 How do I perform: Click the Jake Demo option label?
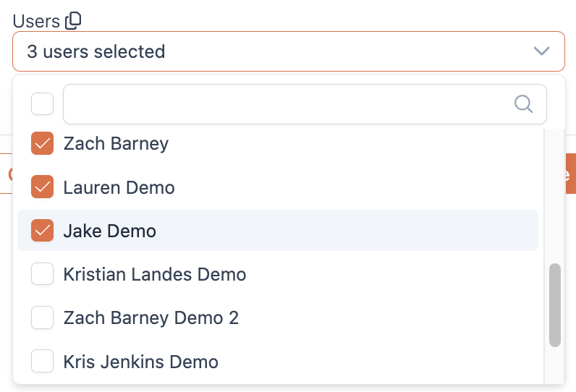point(110,231)
